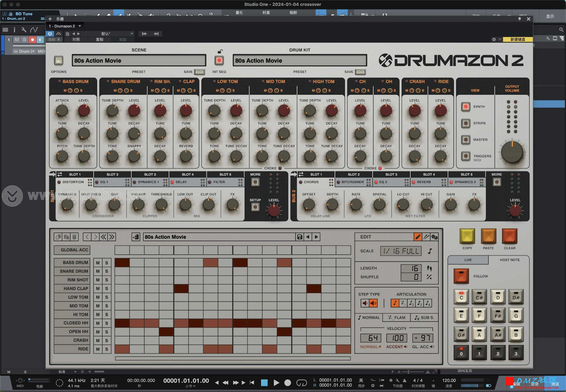Select bus 1 SLOT 4 DELAY tab
Screen dimensions: 566x392
(188, 182)
